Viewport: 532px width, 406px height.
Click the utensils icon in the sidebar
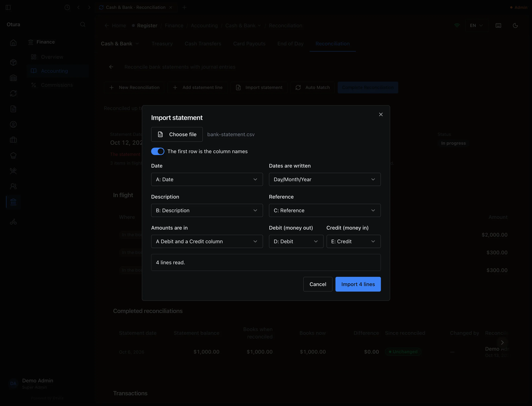[x=13, y=171]
